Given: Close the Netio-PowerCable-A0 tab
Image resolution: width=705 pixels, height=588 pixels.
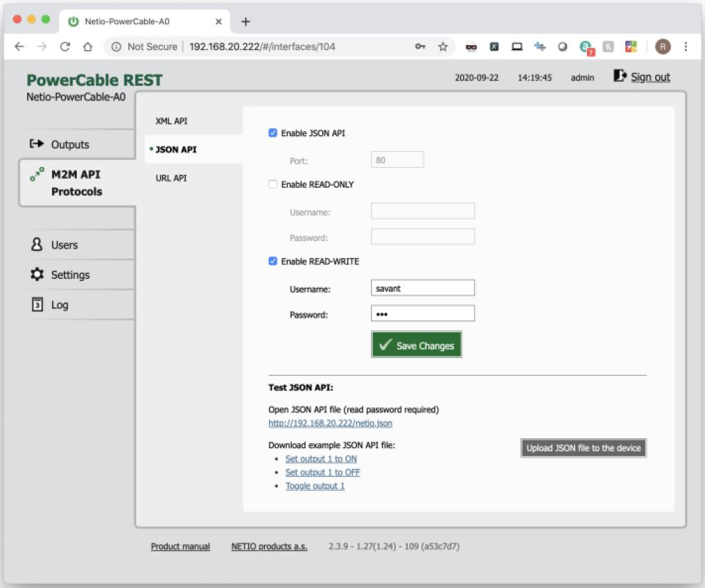Looking at the screenshot, I should click(x=218, y=21).
